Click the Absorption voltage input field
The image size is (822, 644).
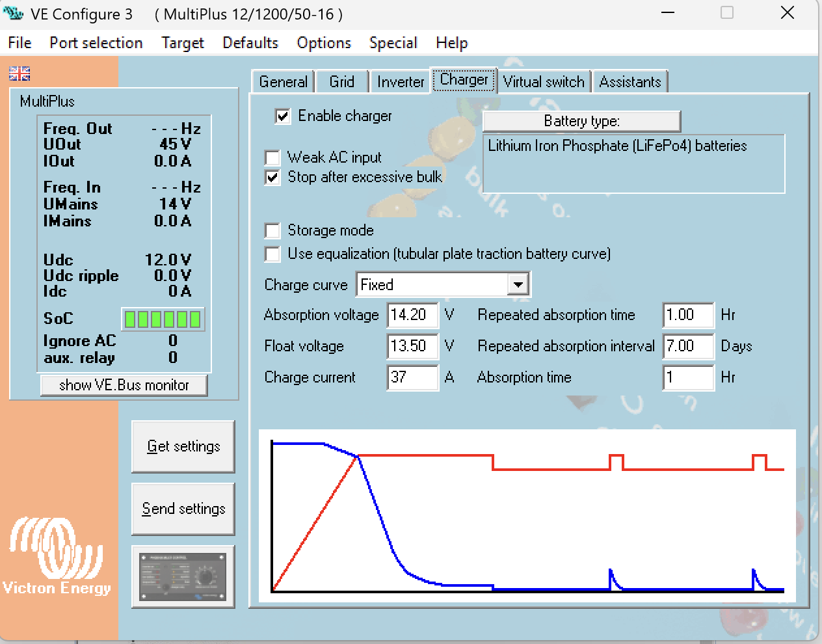point(413,315)
